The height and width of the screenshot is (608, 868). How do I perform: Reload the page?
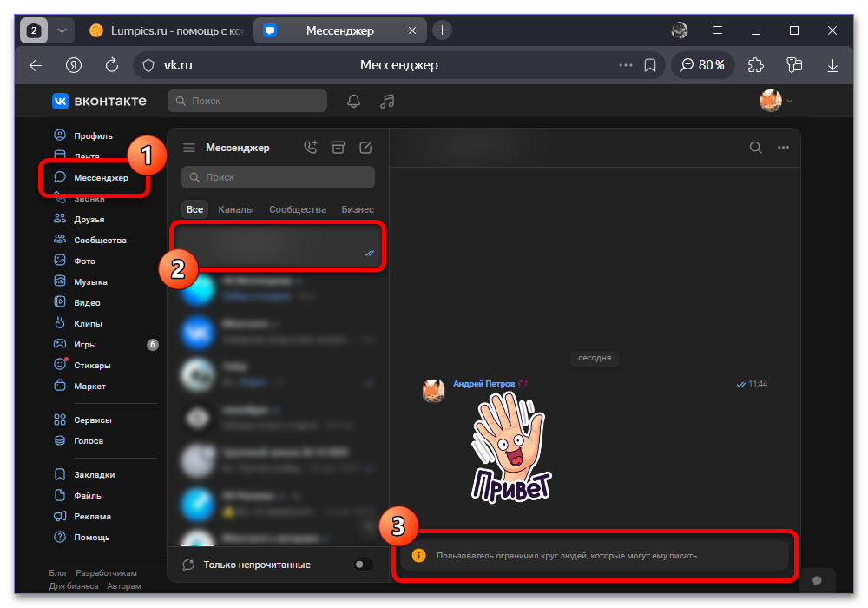[112, 65]
